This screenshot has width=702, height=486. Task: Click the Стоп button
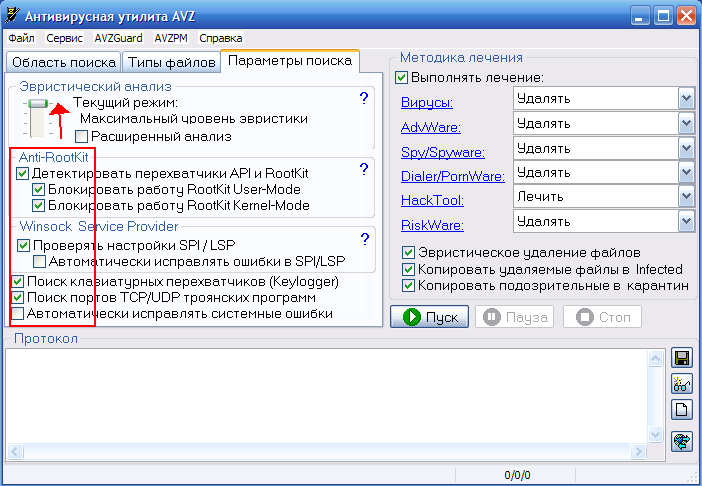point(602,317)
